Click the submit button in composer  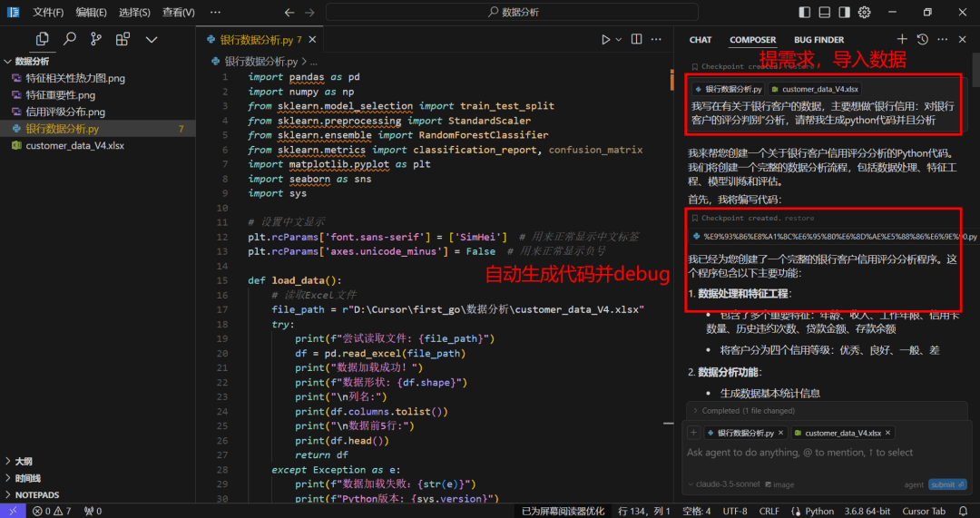947,484
